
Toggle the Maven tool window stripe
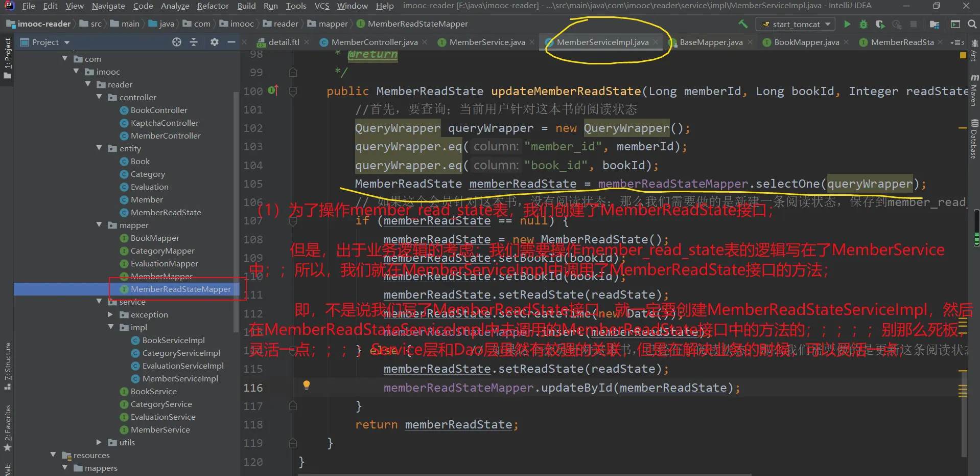click(974, 90)
